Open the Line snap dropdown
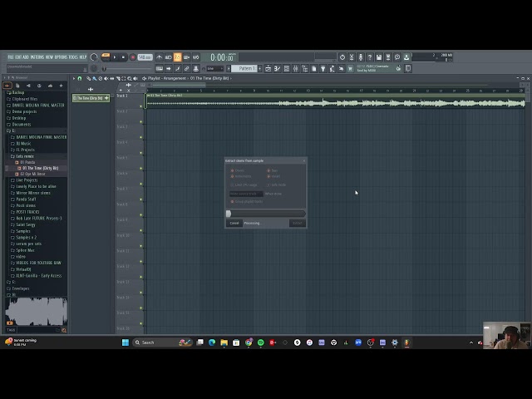The height and width of the screenshot is (399, 532). 214,69
